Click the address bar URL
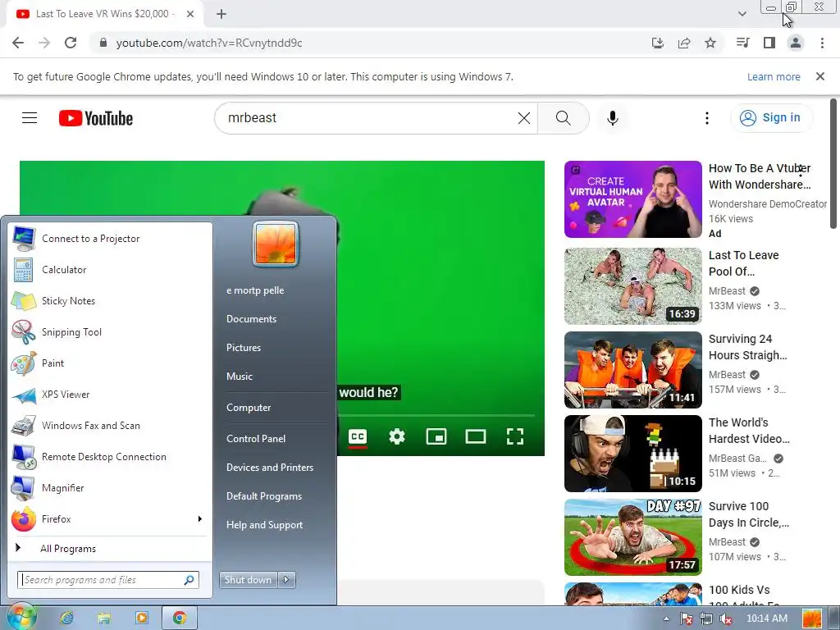The height and width of the screenshot is (630, 840). coord(209,43)
